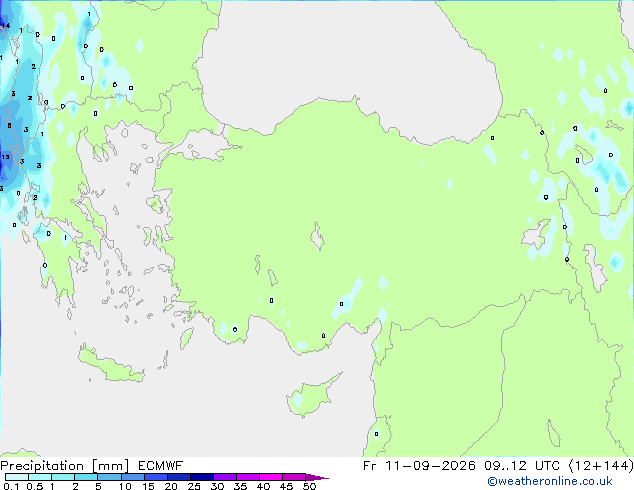Click the forecast date Fr 11-09-2026 text
This screenshot has height=490, width=634.
coord(419,466)
